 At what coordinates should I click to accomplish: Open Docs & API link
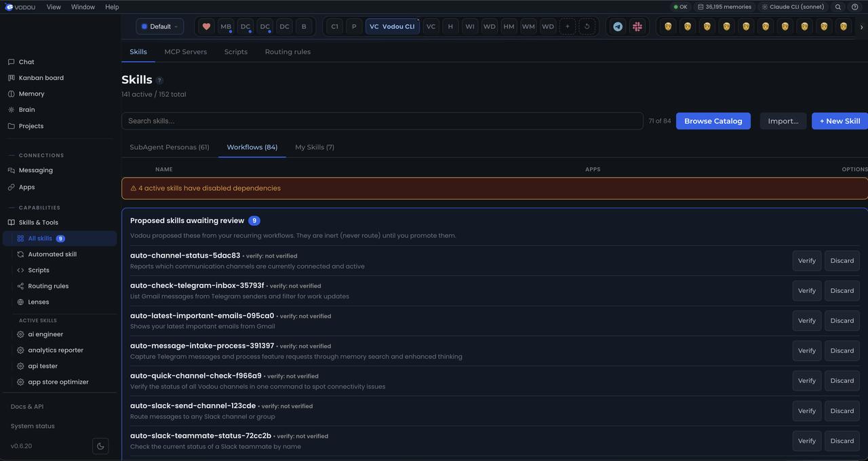point(27,407)
